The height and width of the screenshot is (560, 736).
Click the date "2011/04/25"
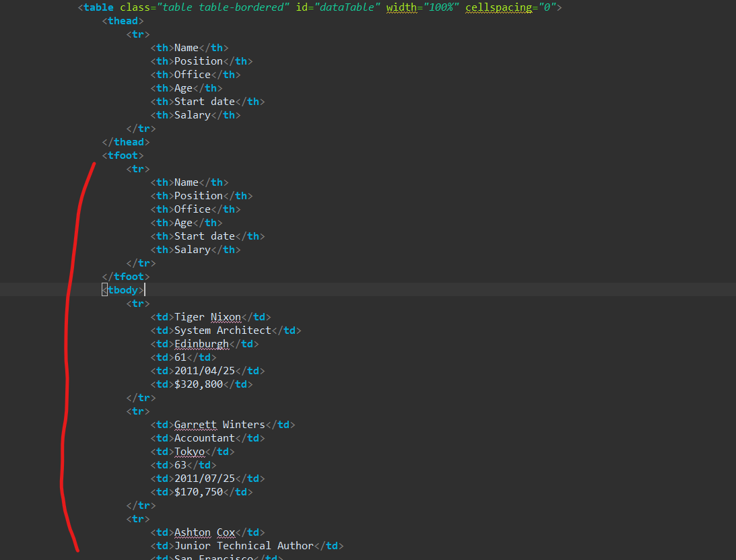coord(205,370)
